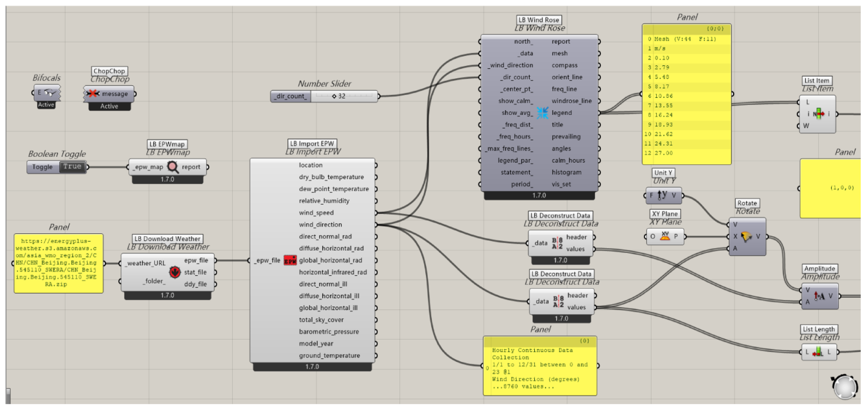868x410 pixels.
Task: Click the north_ input on LB Wind Rose
Action: 524,41
